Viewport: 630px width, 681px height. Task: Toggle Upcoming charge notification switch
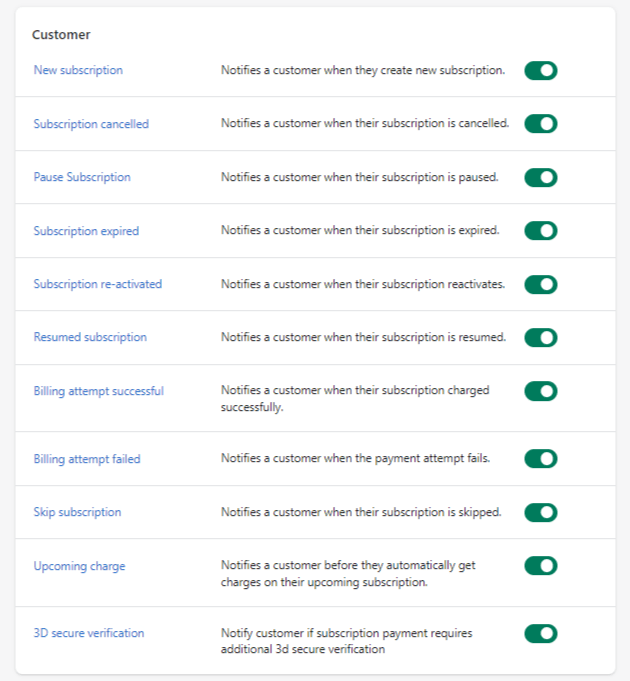click(540, 566)
